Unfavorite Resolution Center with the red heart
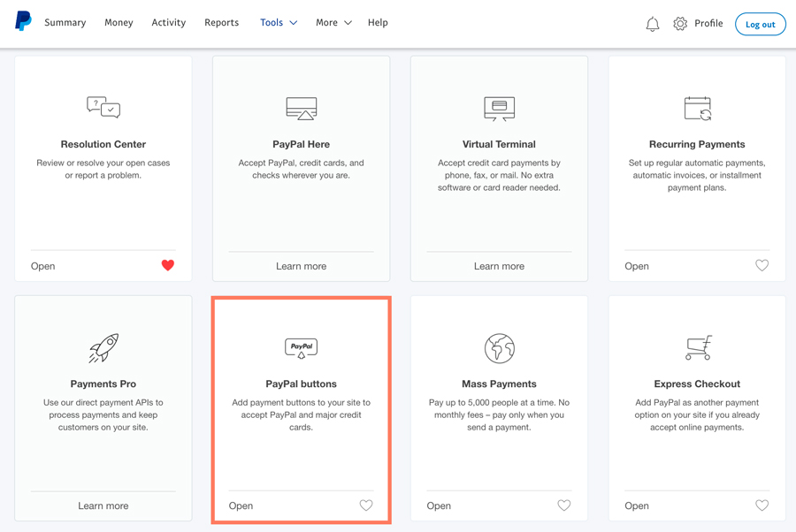The image size is (796, 532). coord(167,265)
